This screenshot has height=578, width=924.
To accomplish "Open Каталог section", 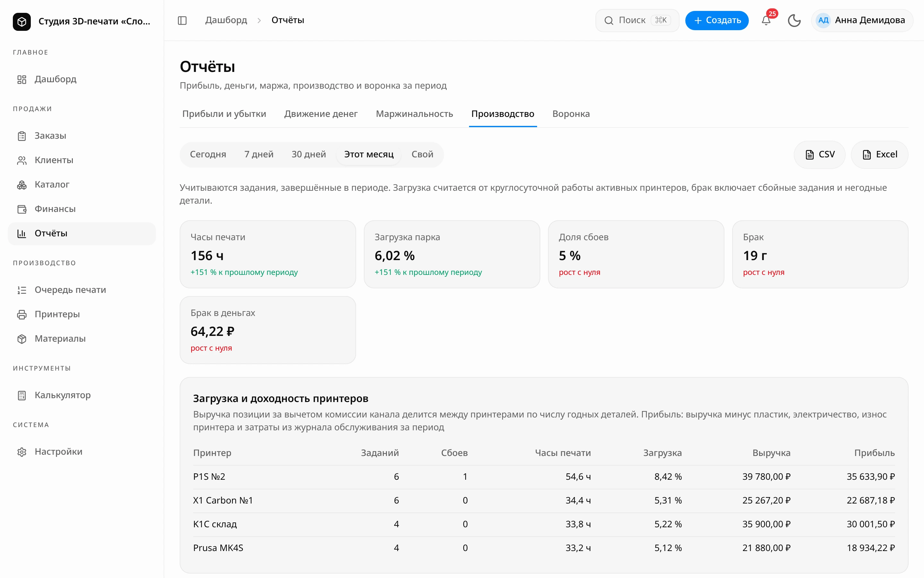I will pos(82,185).
